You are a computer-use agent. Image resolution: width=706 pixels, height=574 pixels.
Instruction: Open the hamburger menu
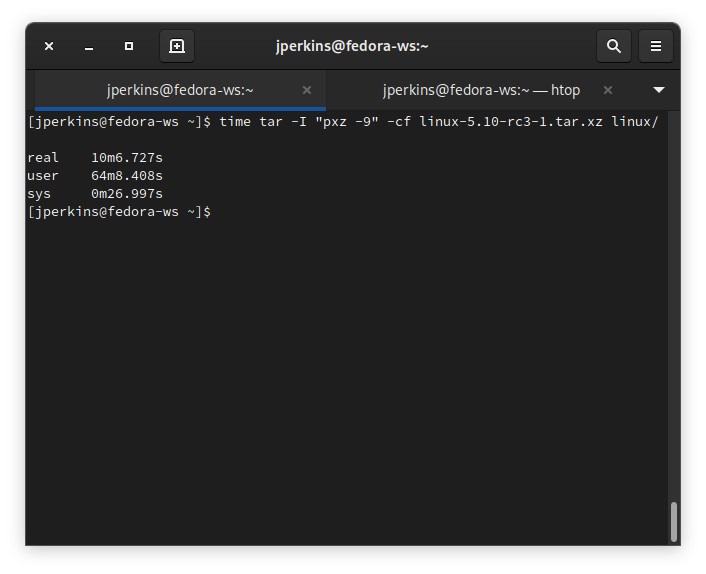(x=656, y=46)
